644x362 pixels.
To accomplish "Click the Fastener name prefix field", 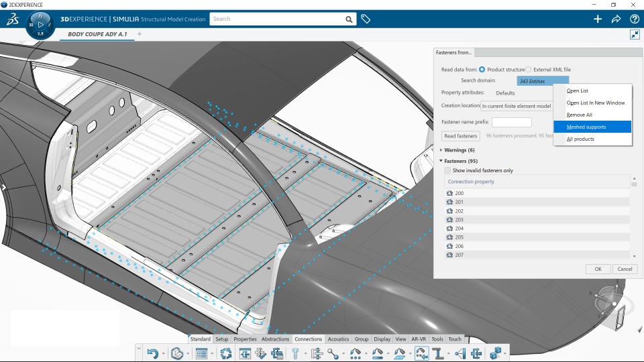I will tap(511, 122).
